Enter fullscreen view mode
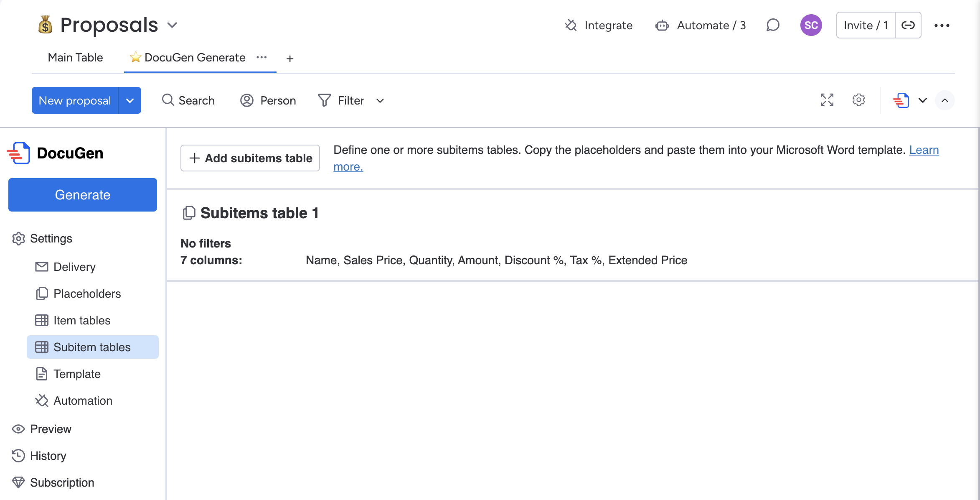This screenshot has height=500, width=980. pyautogui.click(x=827, y=100)
